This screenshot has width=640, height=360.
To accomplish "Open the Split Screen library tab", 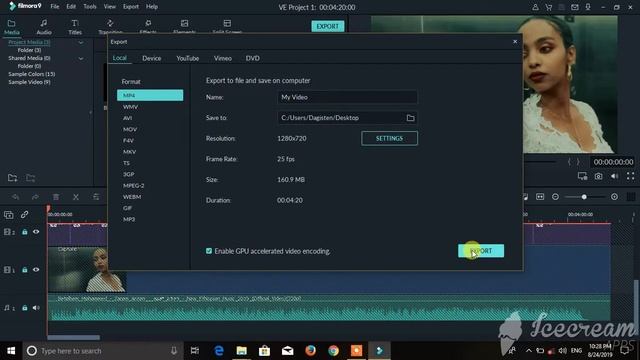I will [x=227, y=27].
